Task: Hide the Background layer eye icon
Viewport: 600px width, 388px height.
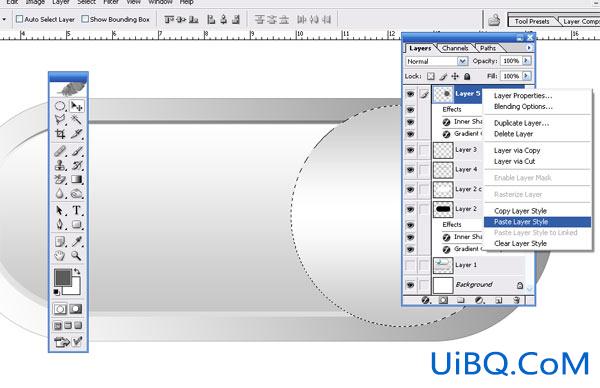Action: [411, 285]
